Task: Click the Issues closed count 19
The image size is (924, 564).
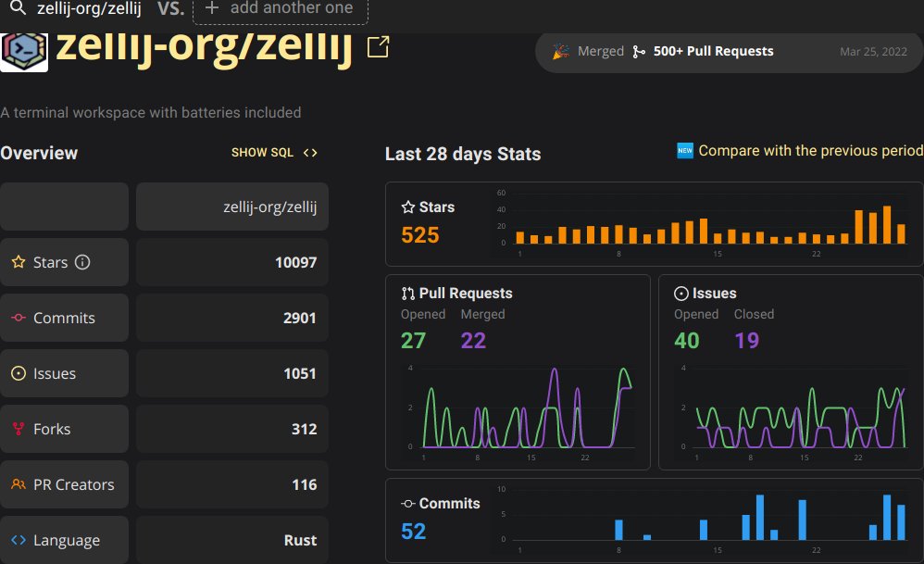Action: 746,341
